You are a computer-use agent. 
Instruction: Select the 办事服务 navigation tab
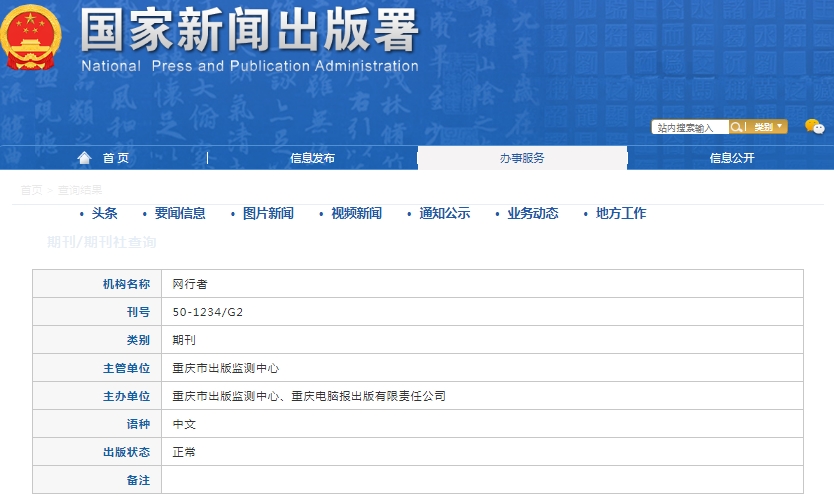coord(522,158)
